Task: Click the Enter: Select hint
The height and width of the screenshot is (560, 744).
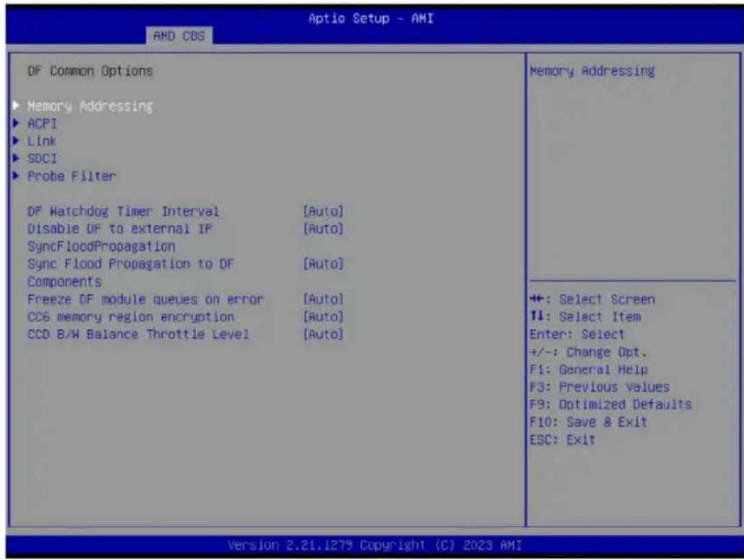Action: point(577,334)
